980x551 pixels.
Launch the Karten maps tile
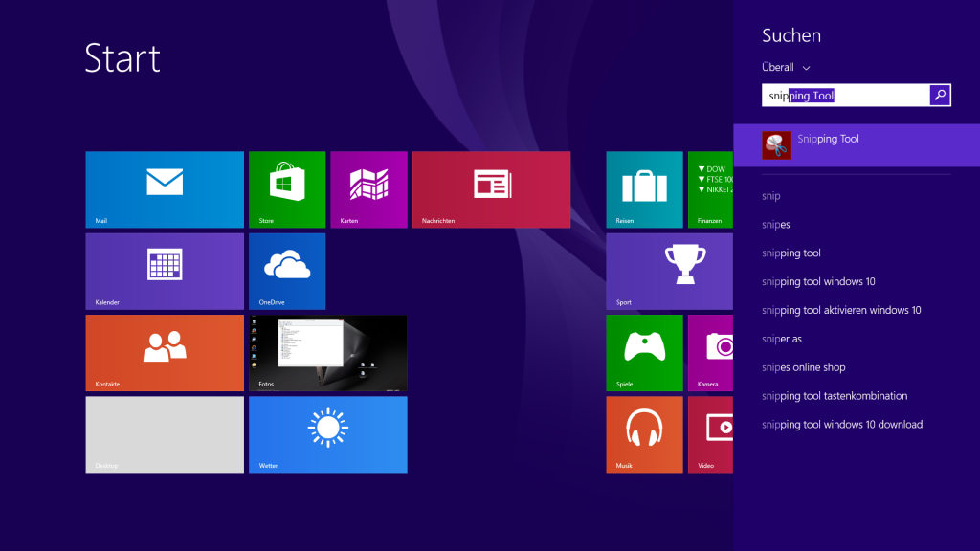368,189
